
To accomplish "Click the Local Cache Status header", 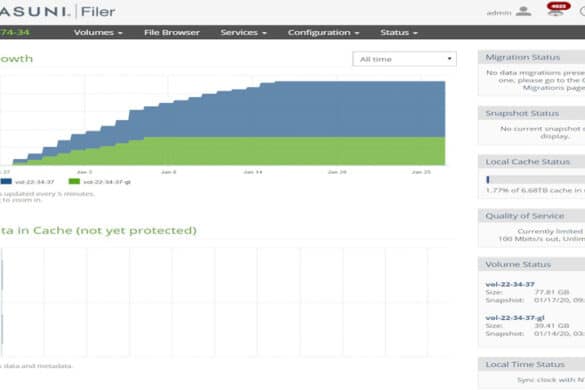I will coord(531,162).
